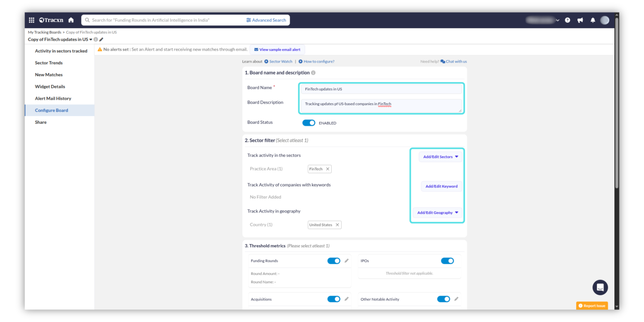The image size is (644, 322).
Task: Turn off the Funding Rounds toggle
Action: coord(333,261)
